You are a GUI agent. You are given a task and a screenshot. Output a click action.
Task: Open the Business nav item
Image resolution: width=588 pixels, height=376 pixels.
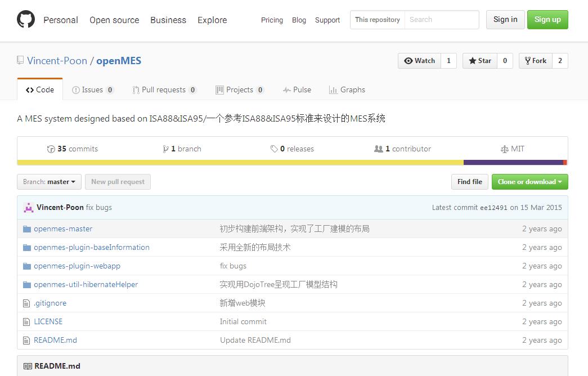coord(168,20)
